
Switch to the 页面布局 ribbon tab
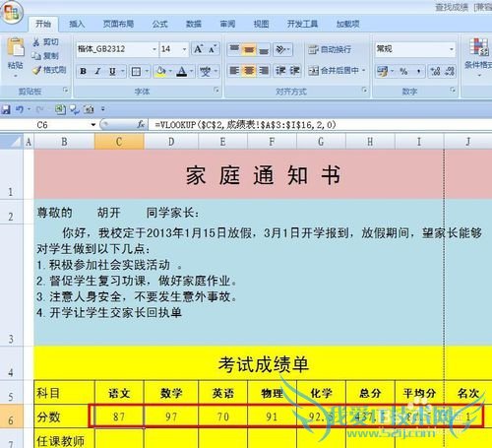[118, 24]
